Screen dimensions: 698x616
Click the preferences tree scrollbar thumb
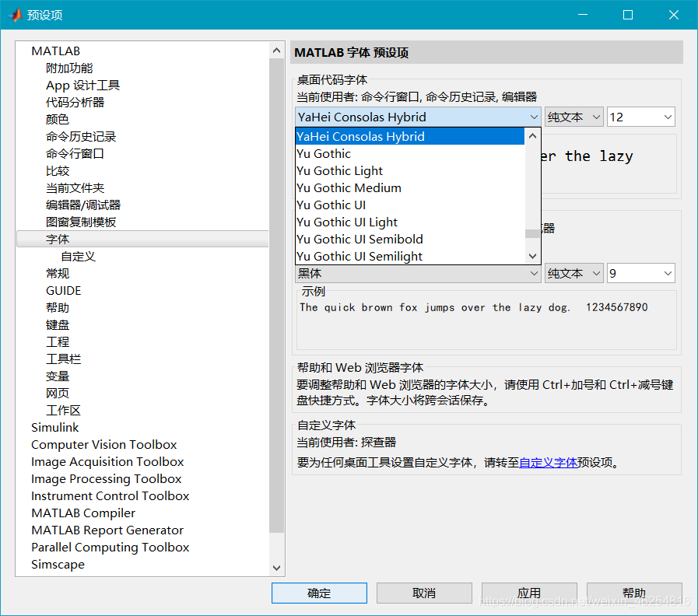coord(276,296)
